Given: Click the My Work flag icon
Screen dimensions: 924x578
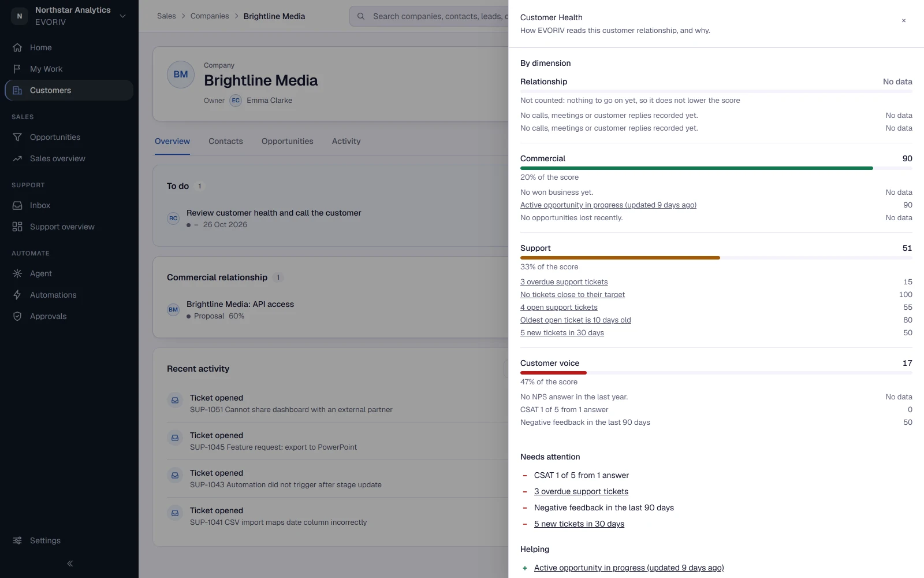Looking at the screenshot, I should tap(17, 69).
